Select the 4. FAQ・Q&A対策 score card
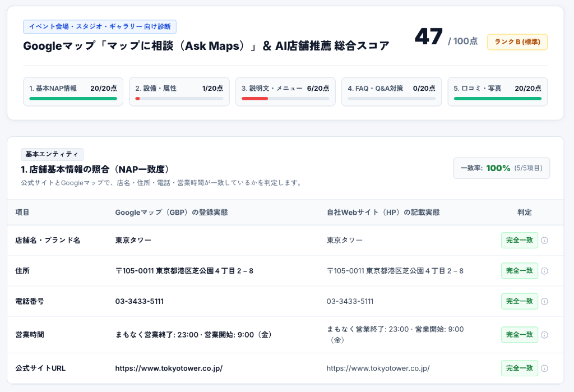The width and height of the screenshot is (574, 392). tap(392, 91)
